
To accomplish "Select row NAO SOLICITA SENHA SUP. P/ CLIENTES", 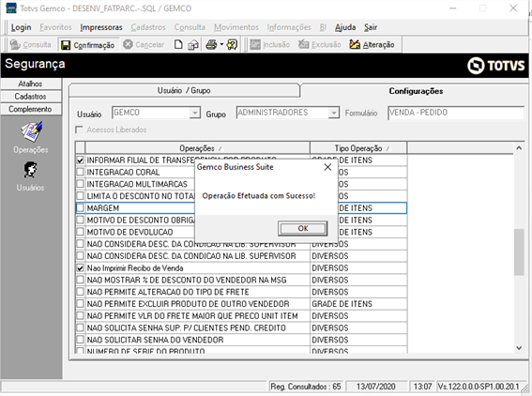I will tap(241, 327).
